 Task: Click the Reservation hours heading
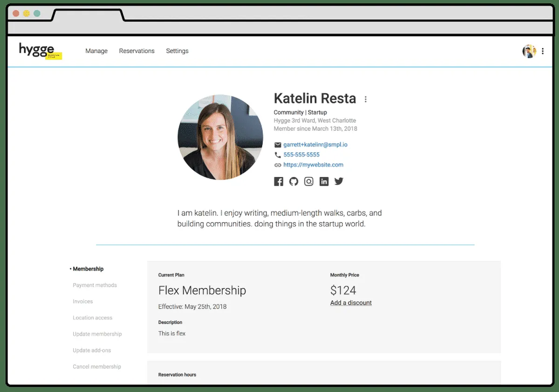point(177,375)
